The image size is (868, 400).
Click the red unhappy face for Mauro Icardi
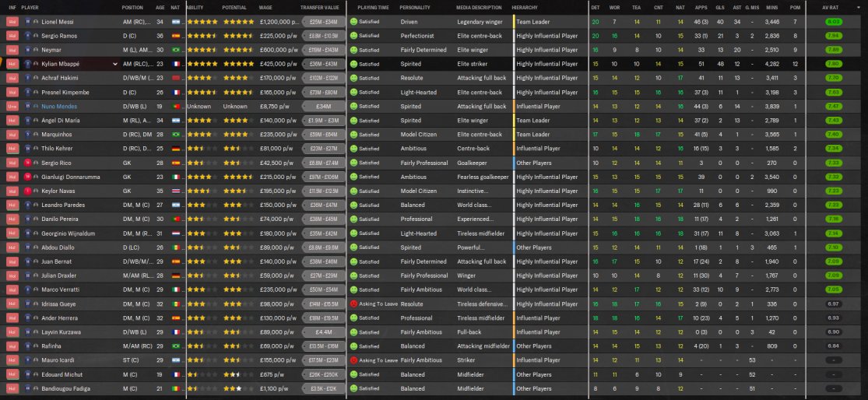click(x=353, y=360)
